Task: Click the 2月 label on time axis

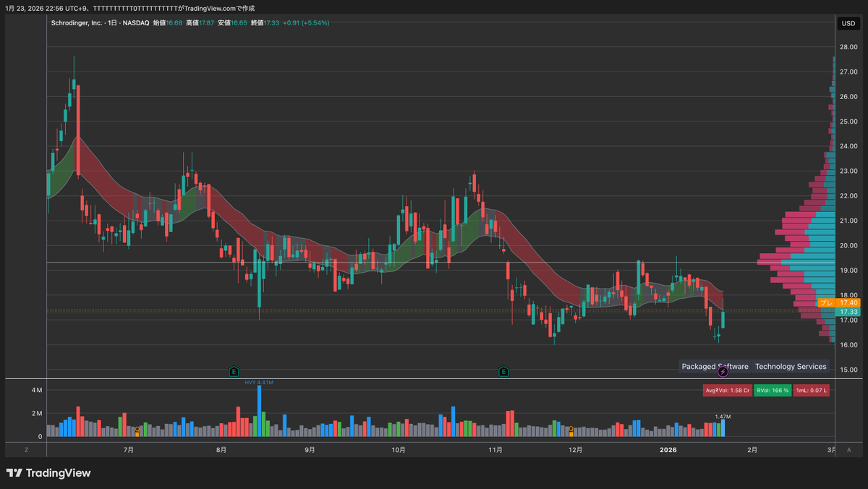Action: click(x=752, y=450)
